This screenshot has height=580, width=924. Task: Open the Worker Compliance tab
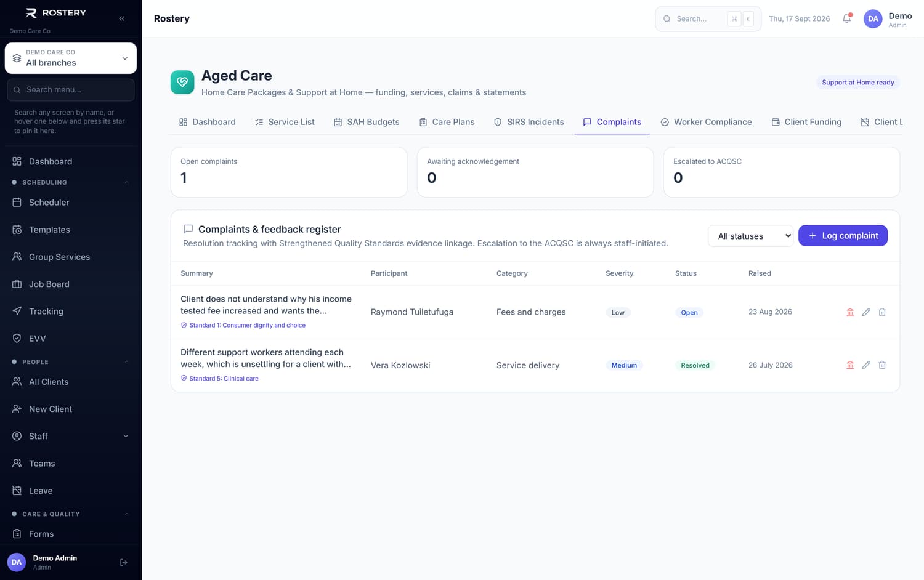[706, 122]
